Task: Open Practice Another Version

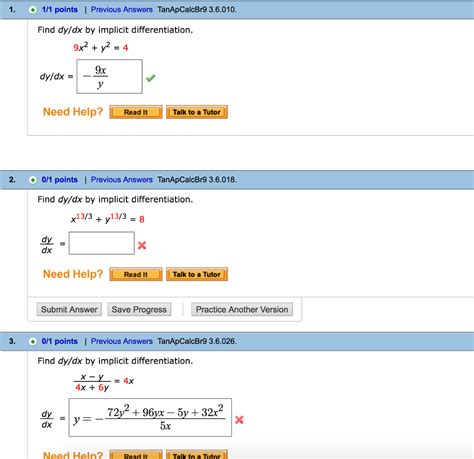Action: (242, 309)
